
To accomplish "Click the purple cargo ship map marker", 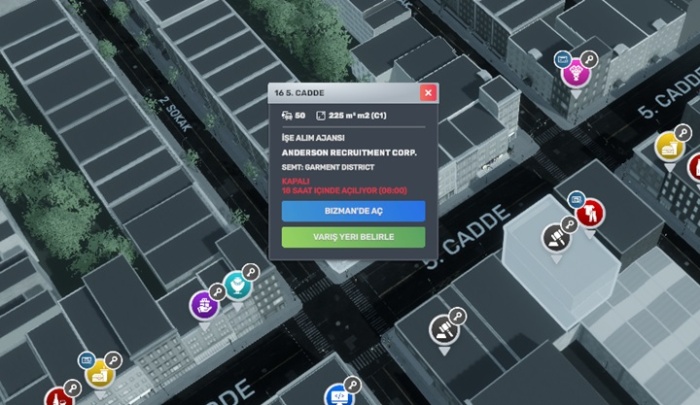I will click(x=204, y=302).
